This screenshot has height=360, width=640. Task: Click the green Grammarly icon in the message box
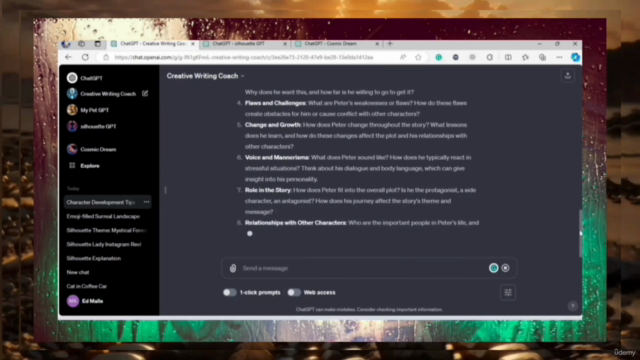tap(493, 268)
